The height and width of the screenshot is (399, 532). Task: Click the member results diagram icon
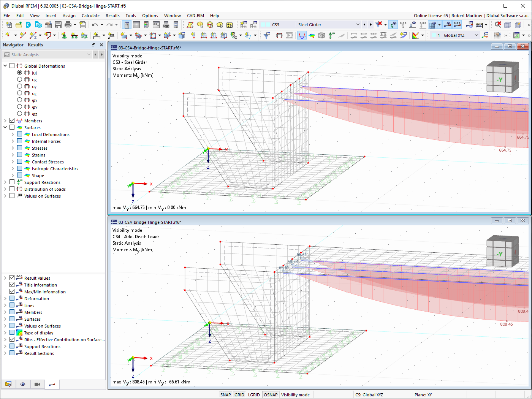pyautogui.click(x=302, y=35)
